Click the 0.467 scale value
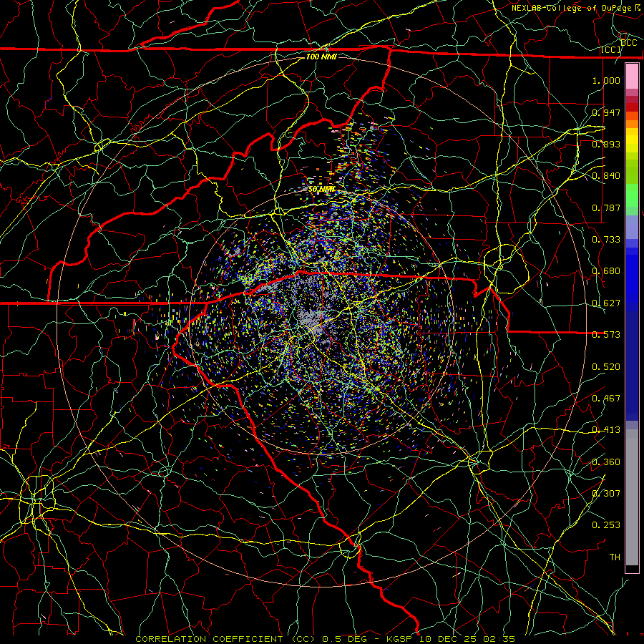644x644 pixels. [x=606, y=399]
